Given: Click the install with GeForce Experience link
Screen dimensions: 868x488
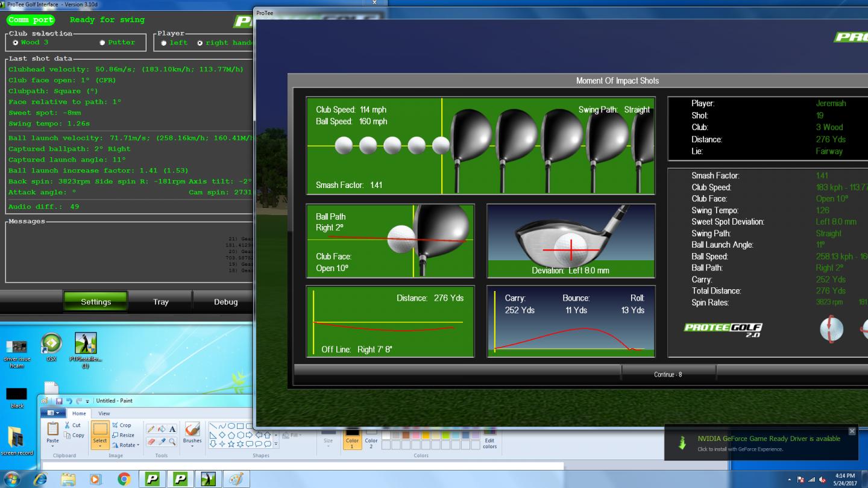Looking at the screenshot, I should (740, 449).
